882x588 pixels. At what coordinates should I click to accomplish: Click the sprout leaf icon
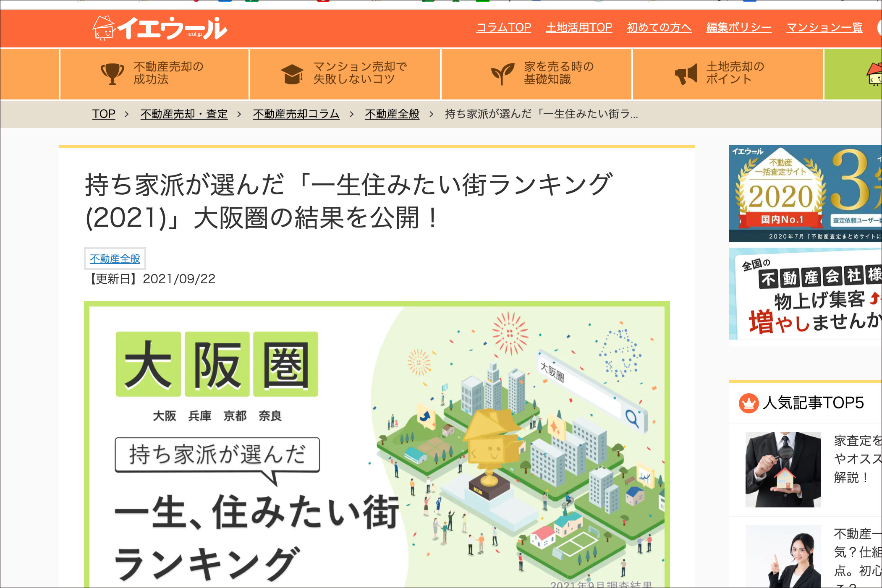click(502, 73)
